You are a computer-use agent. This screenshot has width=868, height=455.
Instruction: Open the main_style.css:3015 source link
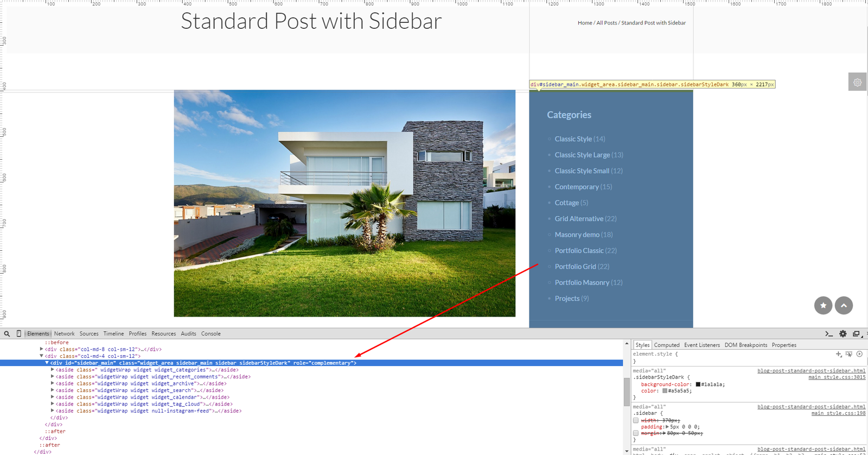pyautogui.click(x=837, y=377)
